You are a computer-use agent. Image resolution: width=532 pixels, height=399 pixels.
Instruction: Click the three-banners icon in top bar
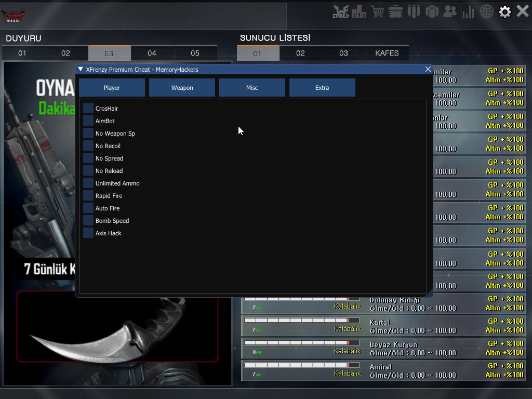[414, 12]
